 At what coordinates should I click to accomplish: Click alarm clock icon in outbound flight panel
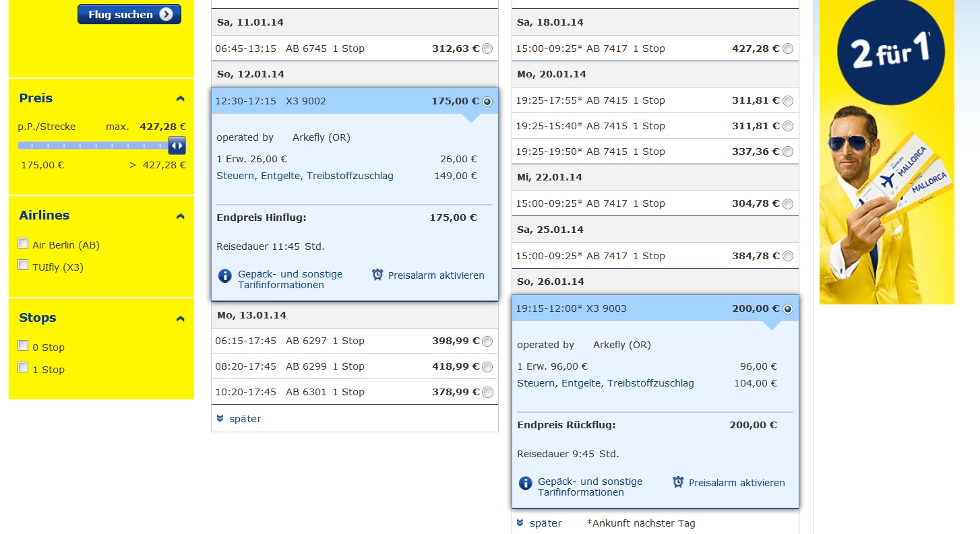[x=377, y=275]
